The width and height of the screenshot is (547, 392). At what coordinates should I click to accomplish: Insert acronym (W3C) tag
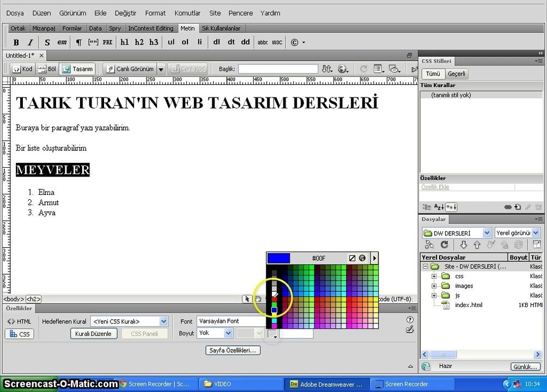[277, 42]
